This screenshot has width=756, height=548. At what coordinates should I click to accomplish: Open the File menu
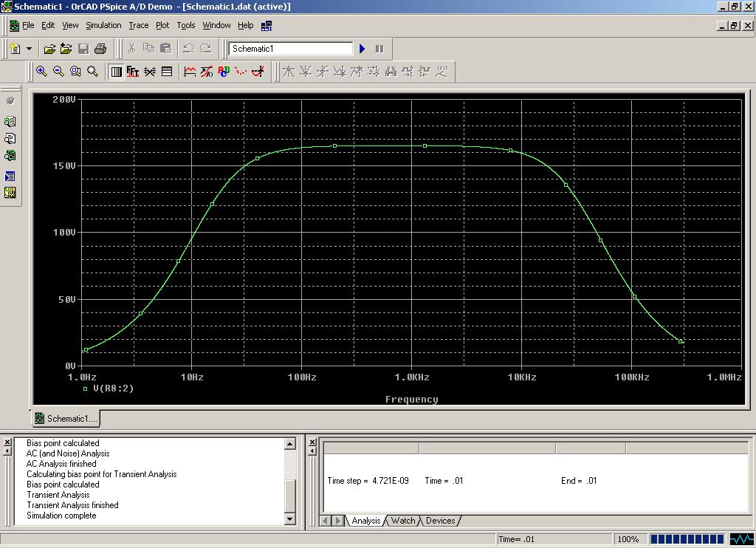28,26
